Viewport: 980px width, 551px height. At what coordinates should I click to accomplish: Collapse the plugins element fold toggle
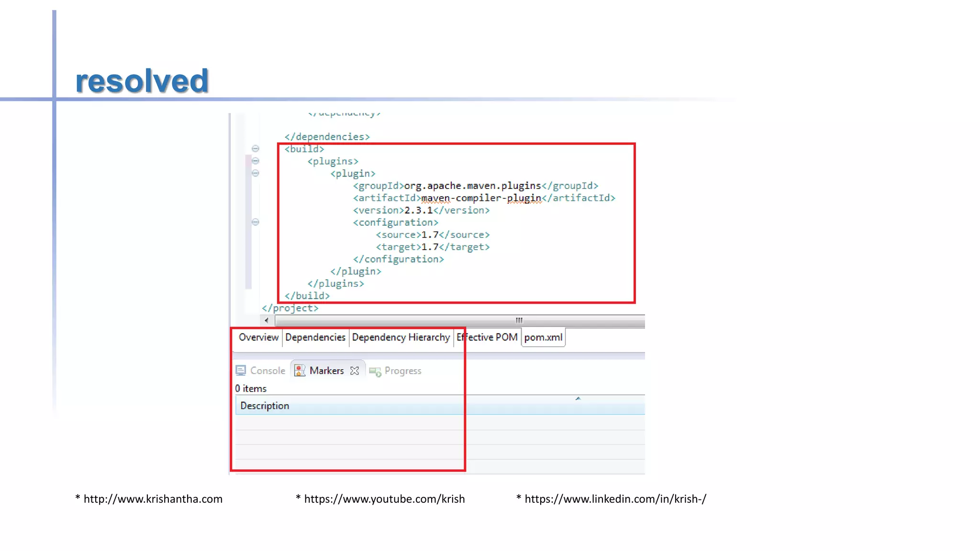pos(256,161)
